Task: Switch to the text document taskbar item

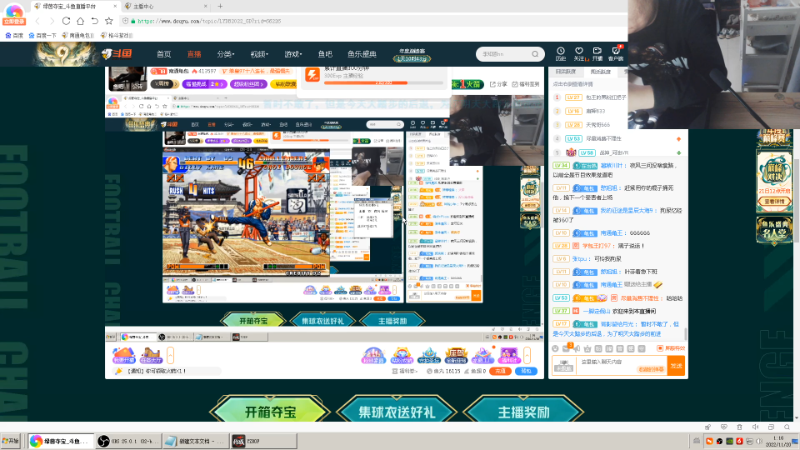Action: point(195,441)
